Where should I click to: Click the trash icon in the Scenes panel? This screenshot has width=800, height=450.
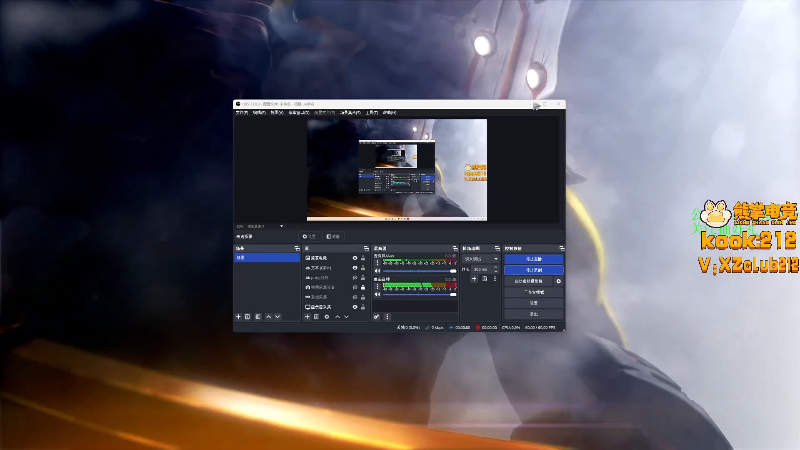(x=247, y=316)
